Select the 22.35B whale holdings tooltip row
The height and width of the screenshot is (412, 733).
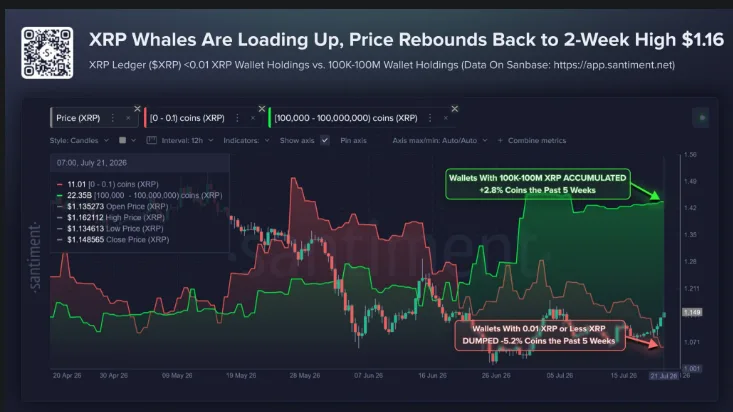139,195
